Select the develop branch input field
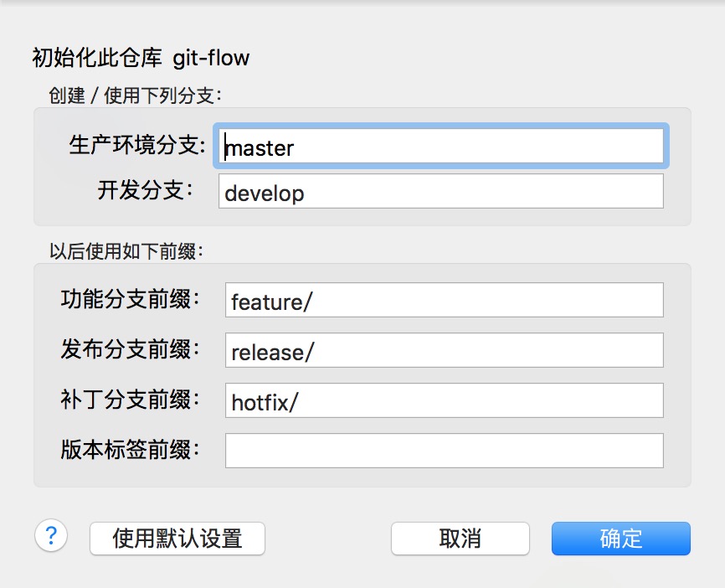725x588 pixels. click(441, 191)
